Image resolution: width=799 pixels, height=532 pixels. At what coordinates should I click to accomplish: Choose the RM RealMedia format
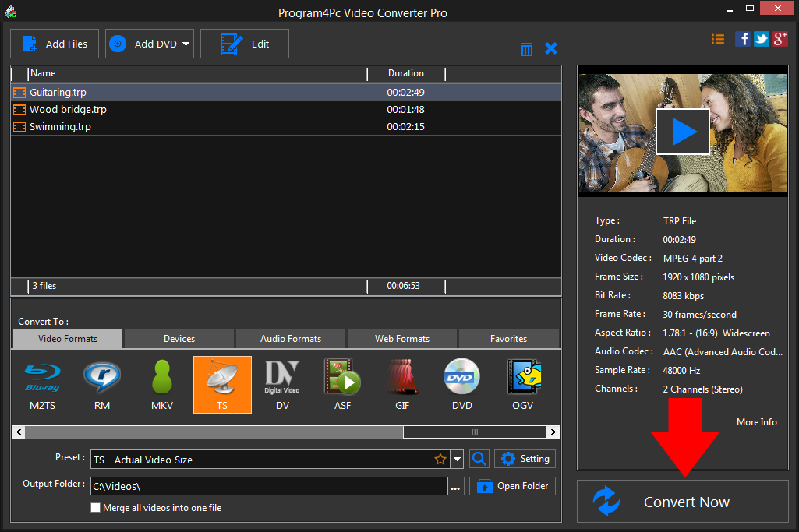pyautogui.click(x=101, y=384)
